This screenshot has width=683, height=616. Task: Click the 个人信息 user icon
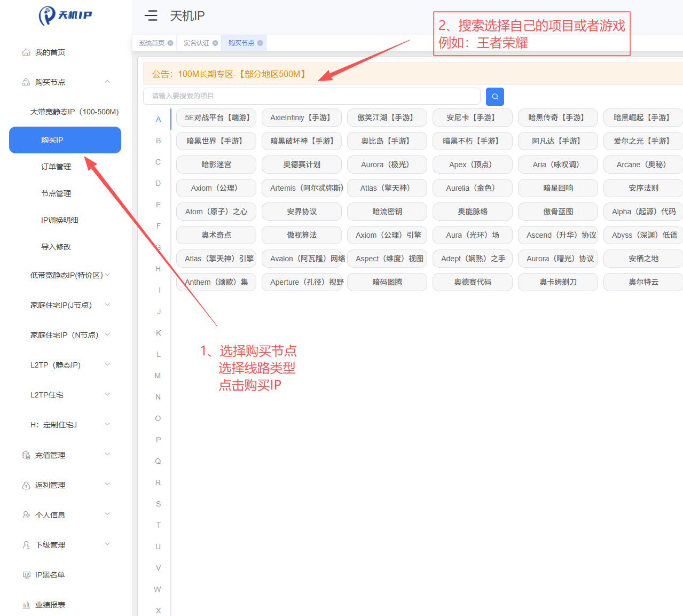tap(26, 515)
